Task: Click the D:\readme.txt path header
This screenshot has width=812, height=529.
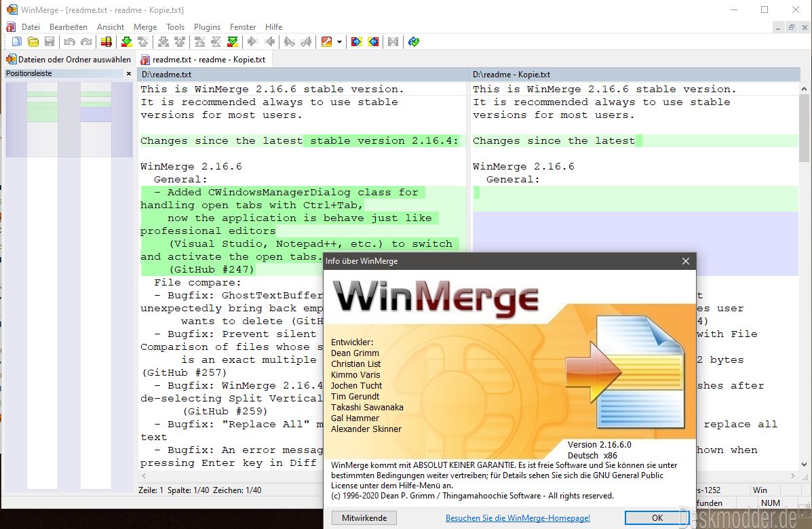Action: point(302,75)
